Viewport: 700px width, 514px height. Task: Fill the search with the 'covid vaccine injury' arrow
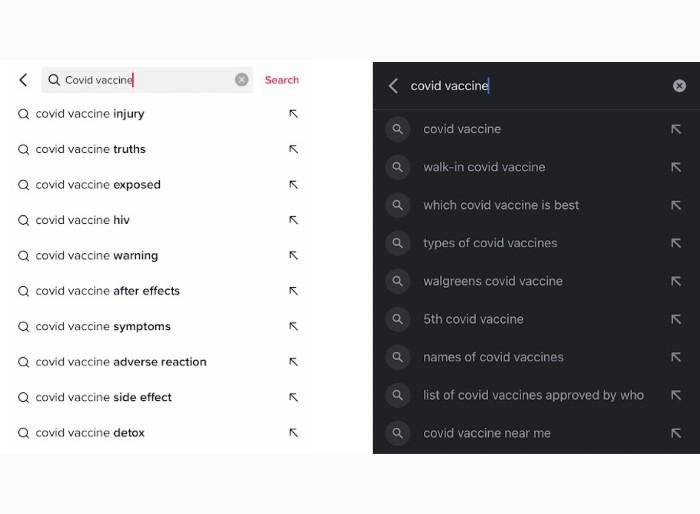[x=293, y=114]
